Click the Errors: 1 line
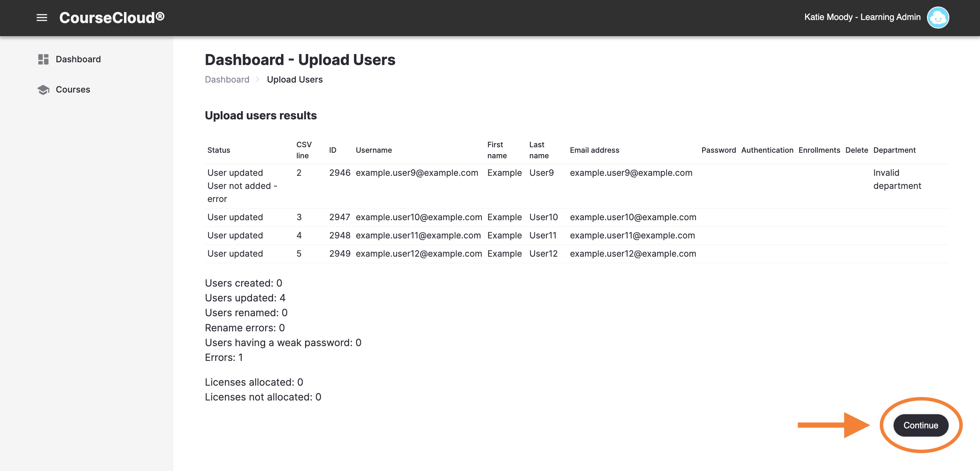 223,358
